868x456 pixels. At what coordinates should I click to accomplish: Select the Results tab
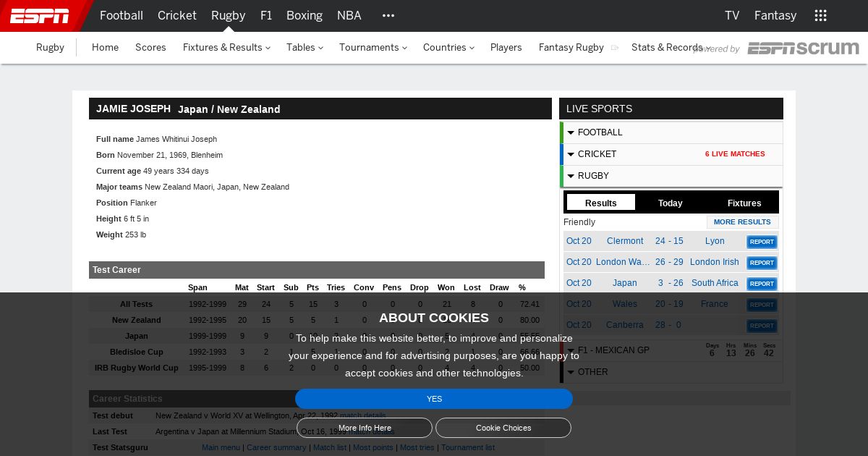click(x=601, y=203)
